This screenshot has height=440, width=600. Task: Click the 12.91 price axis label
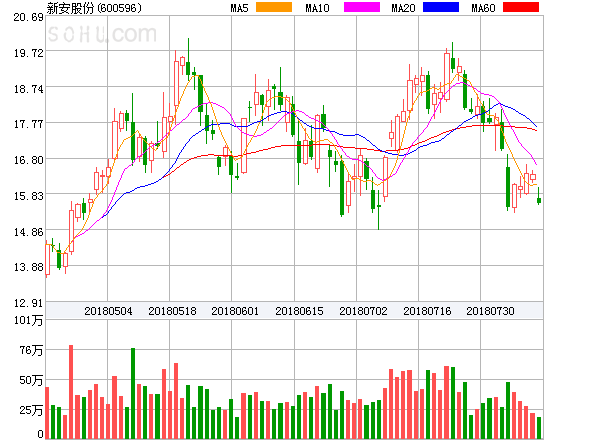(x=28, y=303)
